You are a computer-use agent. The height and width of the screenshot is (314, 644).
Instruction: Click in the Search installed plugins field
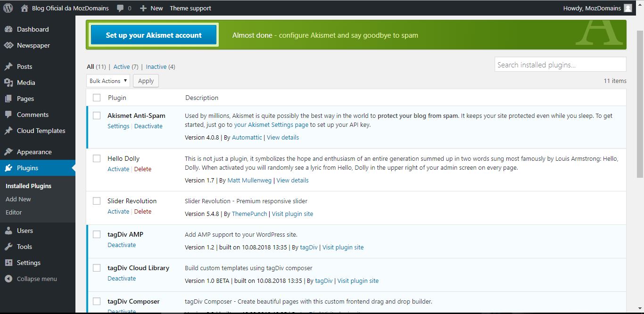pyautogui.click(x=561, y=65)
